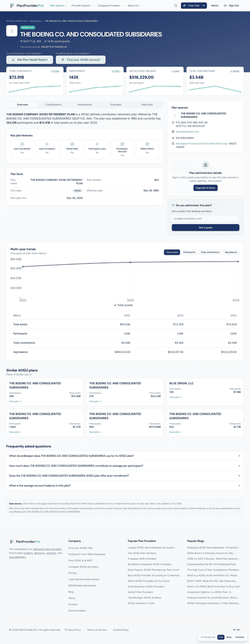Click the Total assets chart legend marker
This screenshot has height=644, width=250.
115,305
